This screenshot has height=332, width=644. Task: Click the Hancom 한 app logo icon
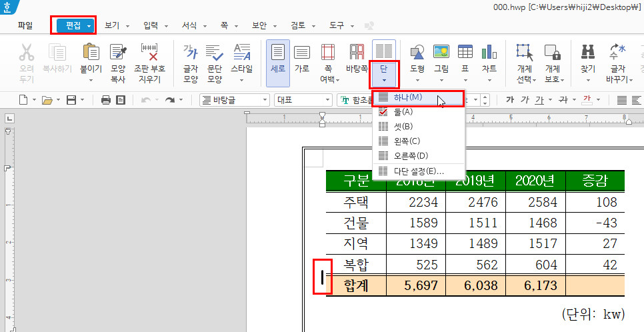point(7,7)
